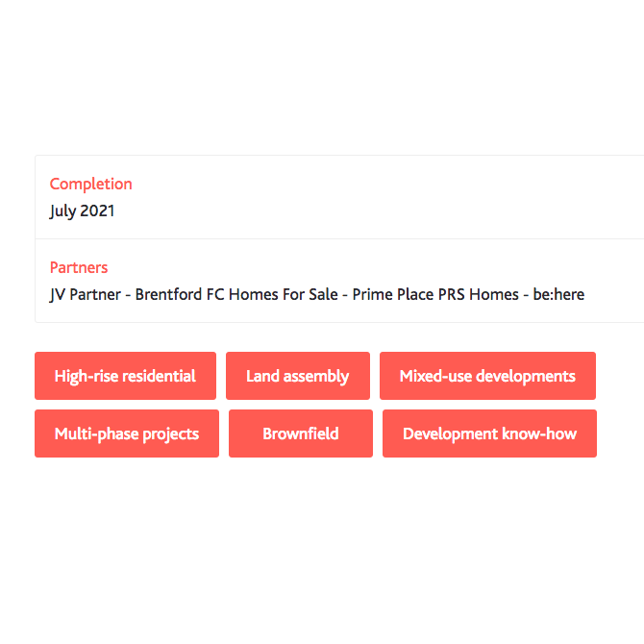Choose the Multi-phase projects tag
Image resolution: width=644 pixels, height=644 pixels.
tap(127, 433)
